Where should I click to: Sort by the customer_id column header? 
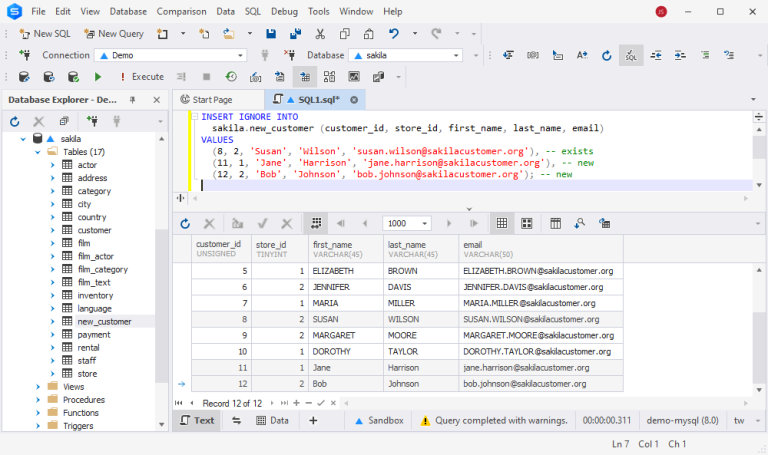(x=220, y=249)
